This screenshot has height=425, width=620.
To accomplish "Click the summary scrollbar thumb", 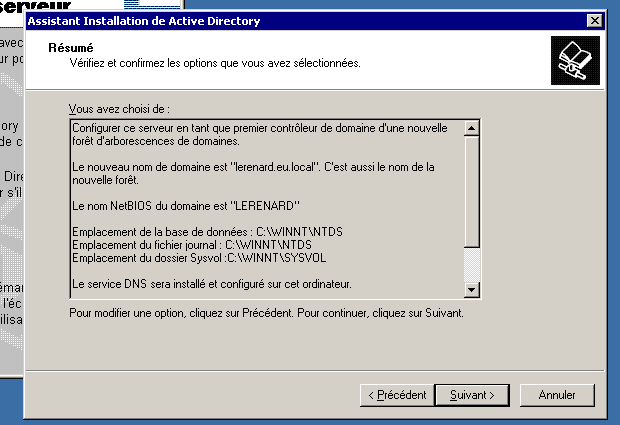I will (471, 191).
